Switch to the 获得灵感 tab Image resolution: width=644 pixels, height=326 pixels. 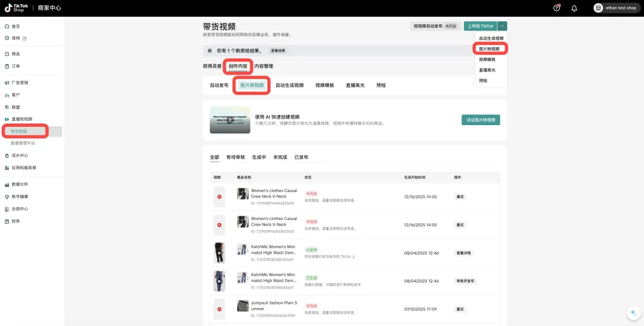[x=212, y=66]
